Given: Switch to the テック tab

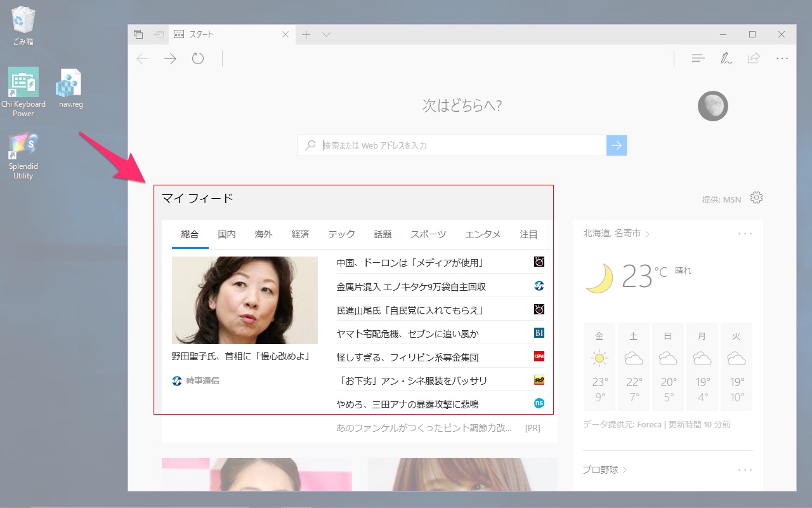Looking at the screenshot, I should pos(341,234).
